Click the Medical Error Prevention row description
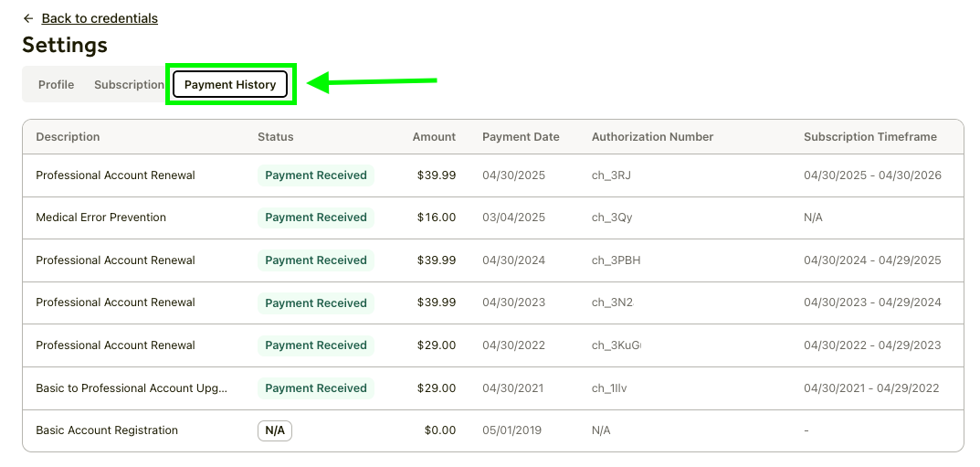The width and height of the screenshot is (980, 467). 100,218
